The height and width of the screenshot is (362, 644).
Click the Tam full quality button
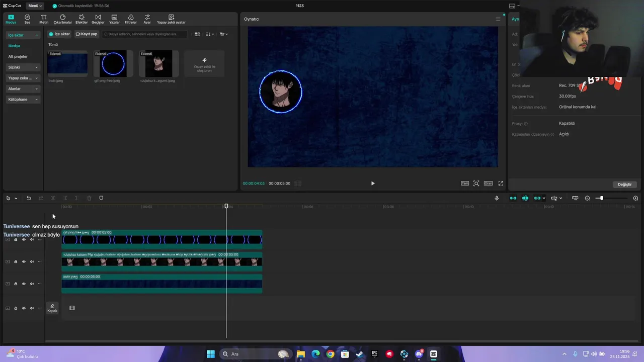[x=465, y=184]
